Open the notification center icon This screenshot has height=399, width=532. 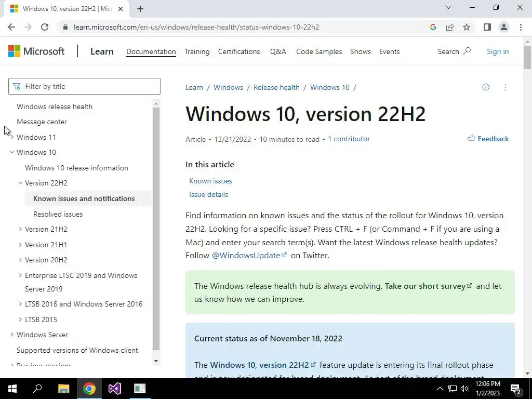[x=516, y=389]
